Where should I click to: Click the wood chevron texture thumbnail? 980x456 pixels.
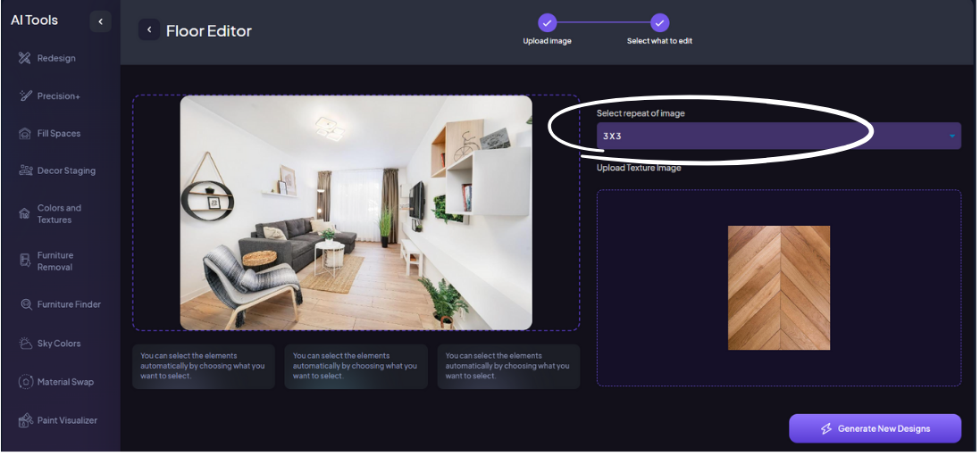[x=778, y=287]
